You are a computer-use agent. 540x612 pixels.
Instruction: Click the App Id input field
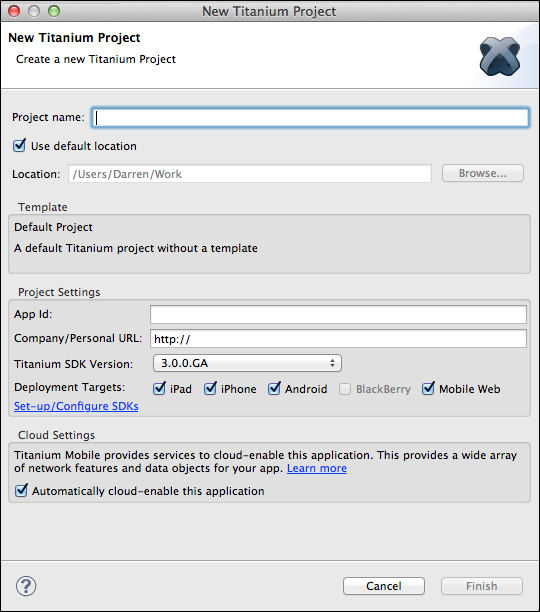tap(338, 315)
